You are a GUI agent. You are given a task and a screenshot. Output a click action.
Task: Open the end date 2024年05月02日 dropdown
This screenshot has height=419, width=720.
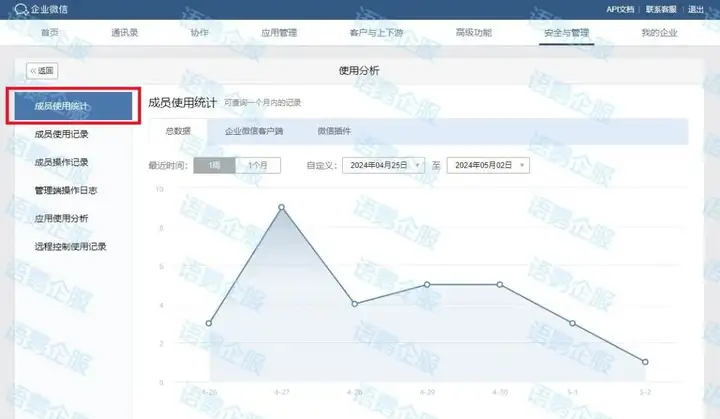[488, 166]
